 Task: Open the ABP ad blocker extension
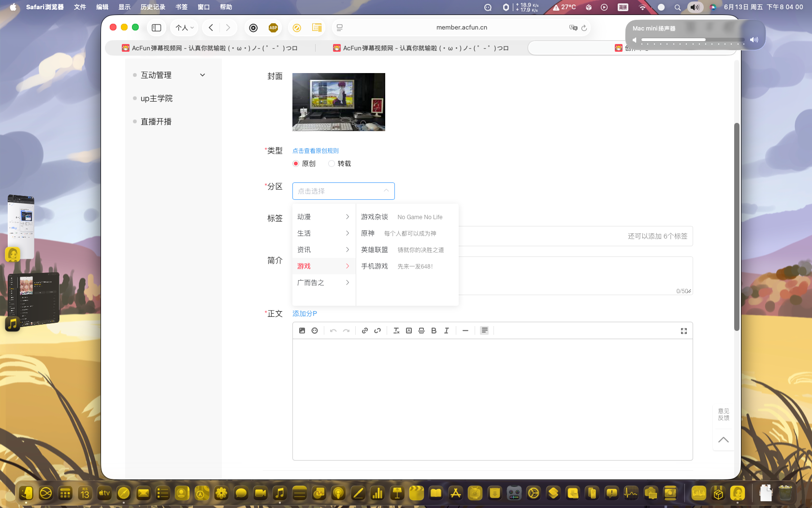(274, 28)
